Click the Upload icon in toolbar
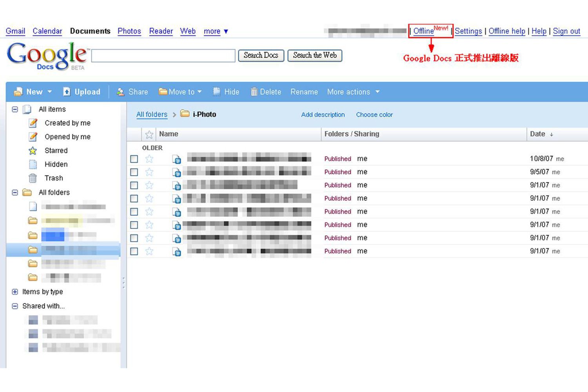The width and height of the screenshot is (588, 392). (x=67, y=92)
